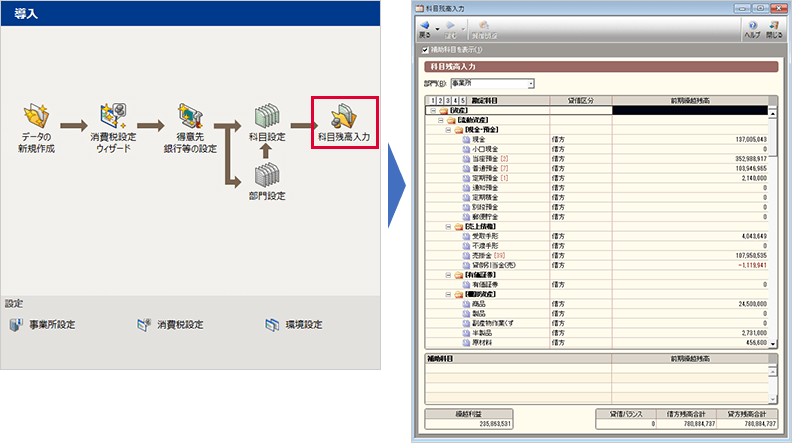
Task: Click the 閉じる toolbar icon
Action: pyautogui.click(x=774, y=27)
